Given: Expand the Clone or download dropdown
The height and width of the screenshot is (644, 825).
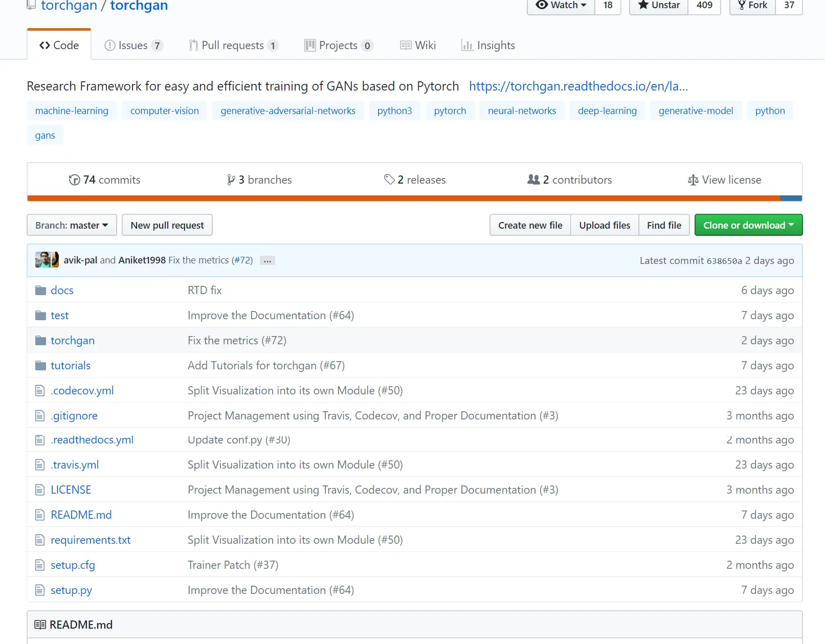Looking at the screenshot, I should click(748, 225).
